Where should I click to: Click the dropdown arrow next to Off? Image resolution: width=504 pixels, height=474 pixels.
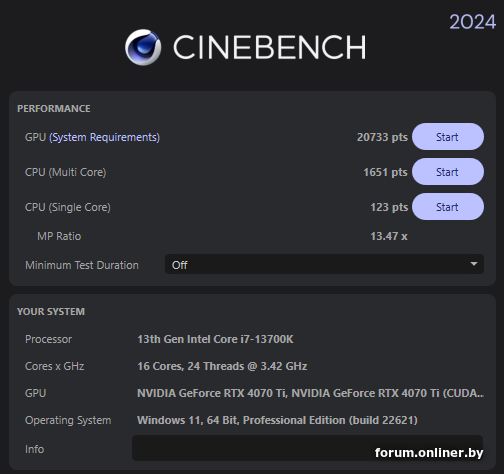point(474,264)
